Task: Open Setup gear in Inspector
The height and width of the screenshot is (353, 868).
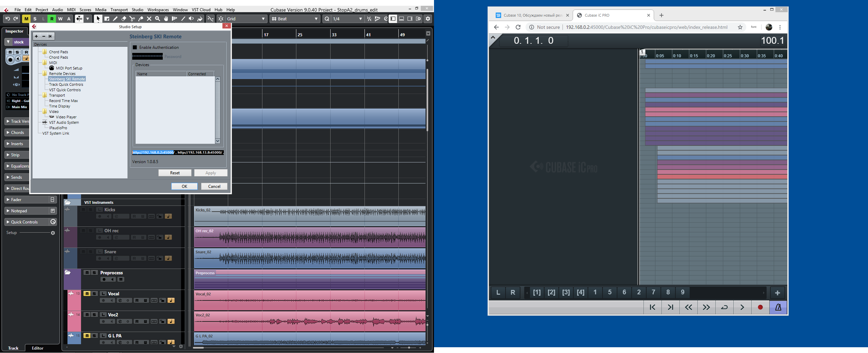Action: 53,233
